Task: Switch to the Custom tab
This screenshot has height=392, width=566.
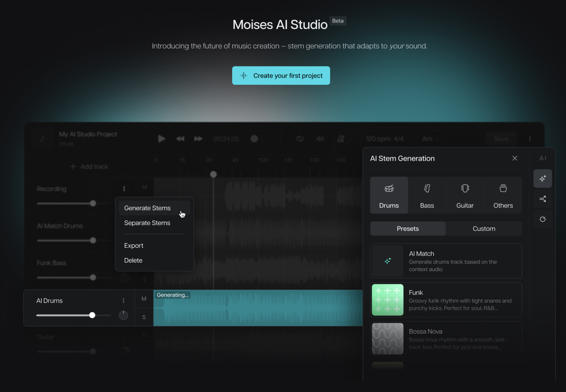Action: (484, 228)
